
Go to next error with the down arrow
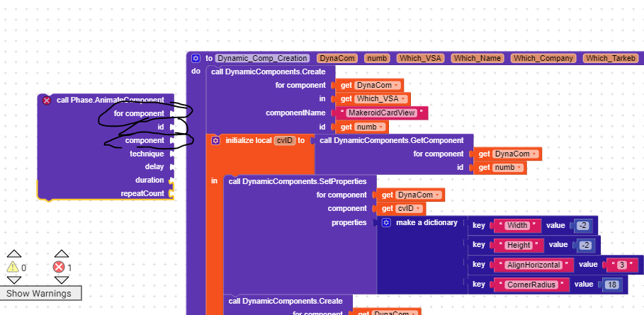(62, 280)
